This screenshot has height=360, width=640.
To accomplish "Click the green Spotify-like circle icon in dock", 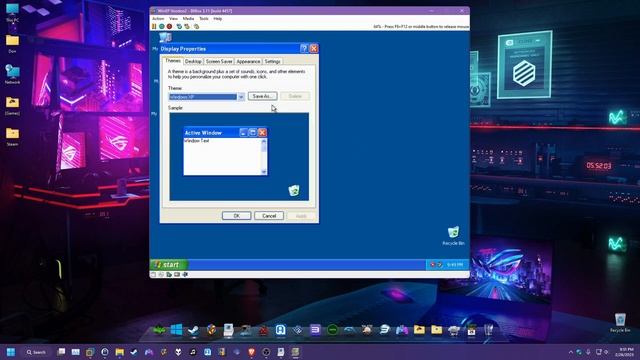I will click(x=332, y=329).
